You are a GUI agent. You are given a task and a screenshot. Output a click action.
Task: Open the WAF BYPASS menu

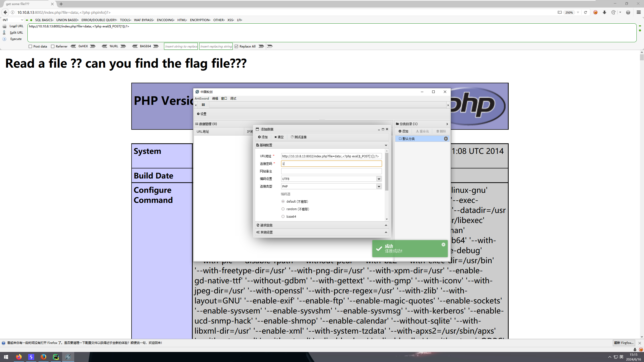pos(144,20)
